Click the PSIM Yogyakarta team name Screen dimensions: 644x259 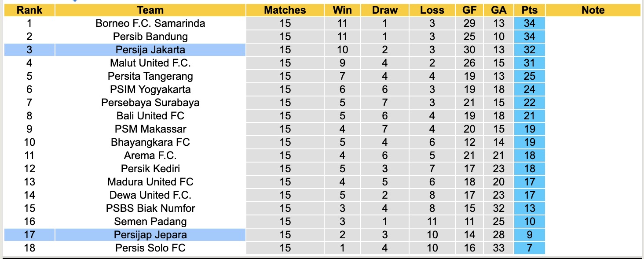[x=150, y=89]
